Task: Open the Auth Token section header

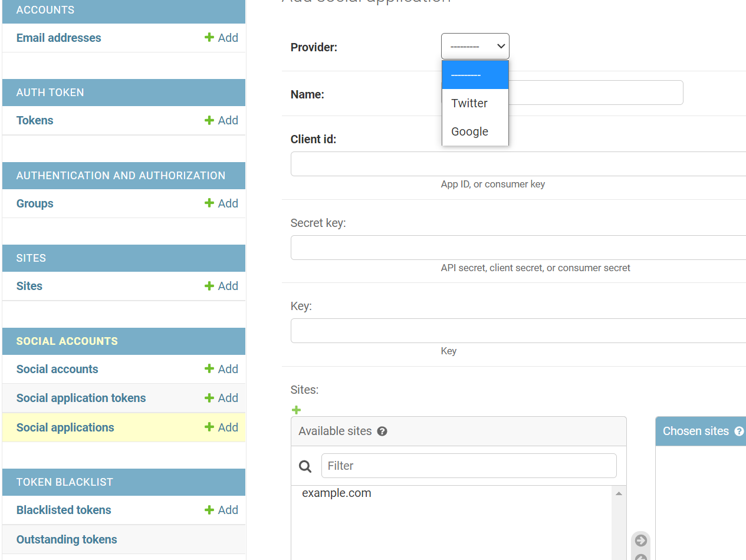Action: [x=50, y=93]
